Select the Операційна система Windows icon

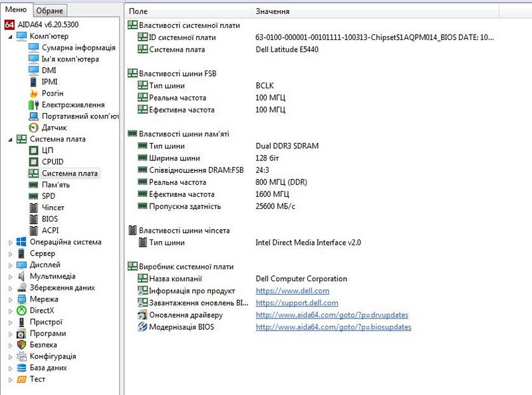[x=21, y=242]
